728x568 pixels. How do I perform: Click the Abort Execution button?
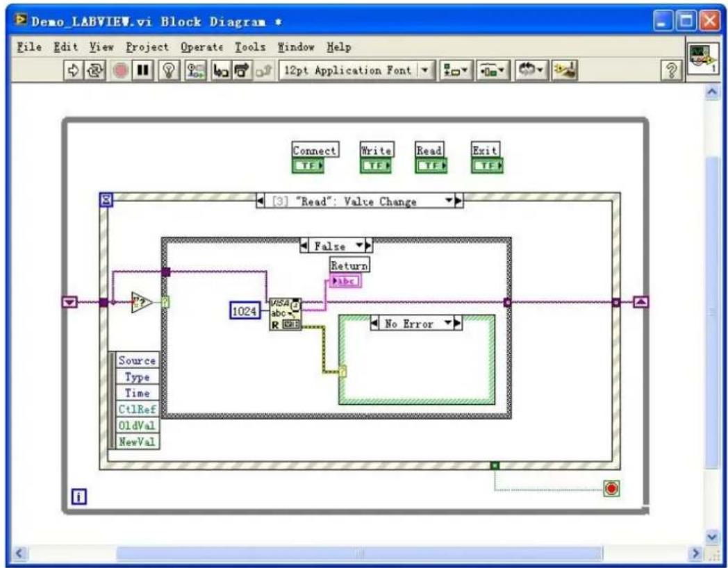click(x=121, y=71)
